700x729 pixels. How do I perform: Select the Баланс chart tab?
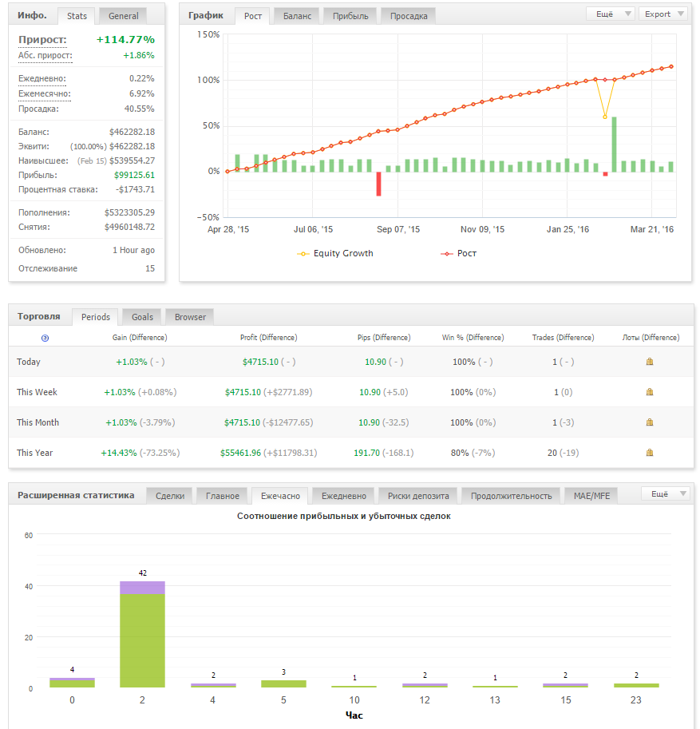(x=297, y=16)
